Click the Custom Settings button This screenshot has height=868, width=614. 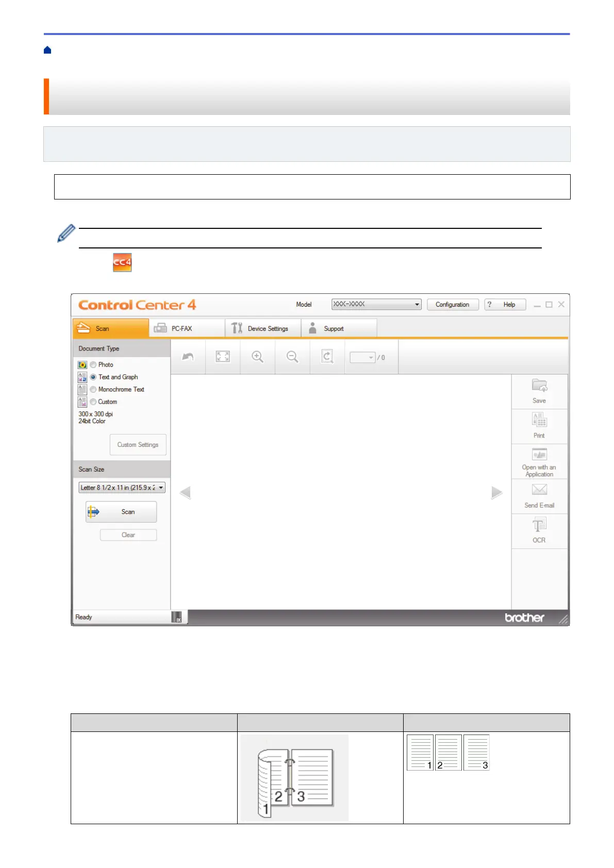point(138,444)
